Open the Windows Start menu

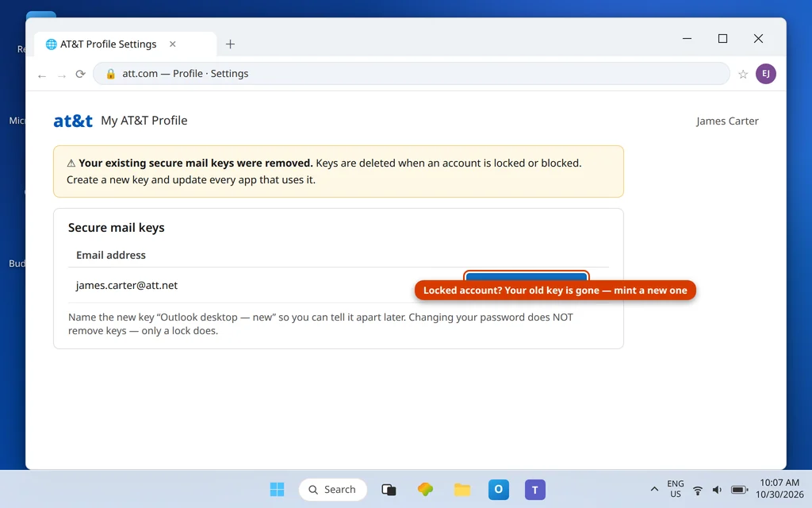[x=277, y=489]
